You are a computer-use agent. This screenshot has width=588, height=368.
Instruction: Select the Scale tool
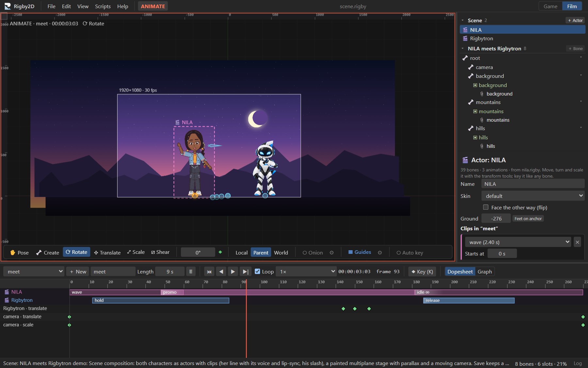136,252
